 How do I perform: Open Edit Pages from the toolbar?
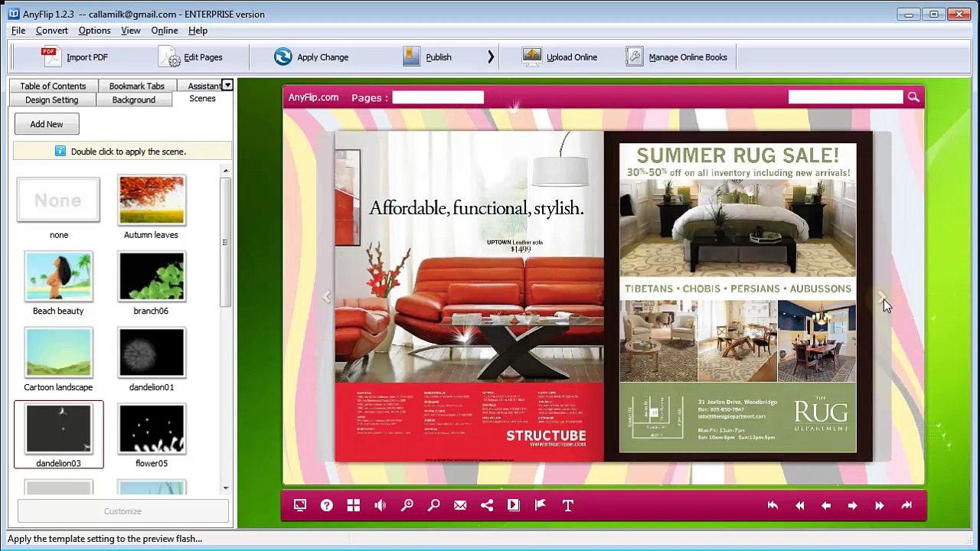tap(191, 57)
